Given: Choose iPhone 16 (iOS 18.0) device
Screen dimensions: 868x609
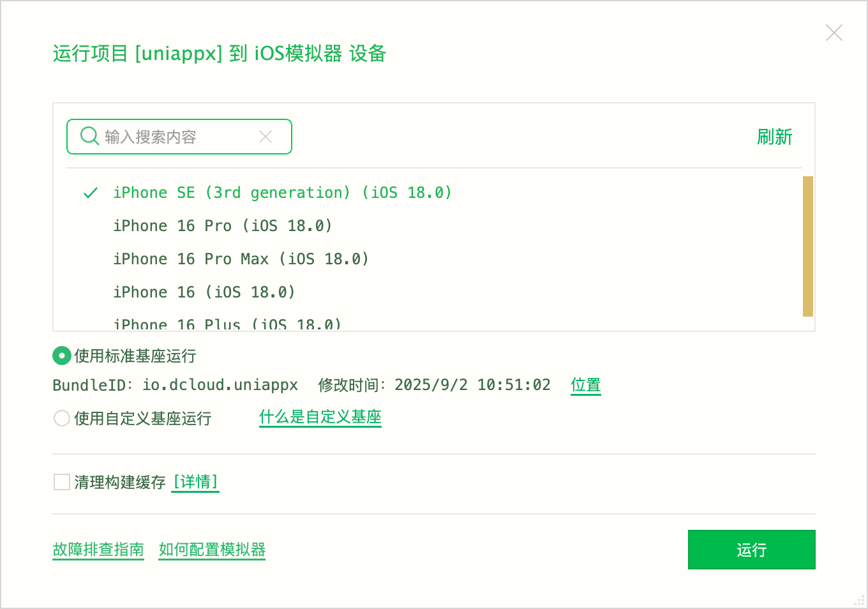Looking at the screenshot, I should click(x=204, y=292).
